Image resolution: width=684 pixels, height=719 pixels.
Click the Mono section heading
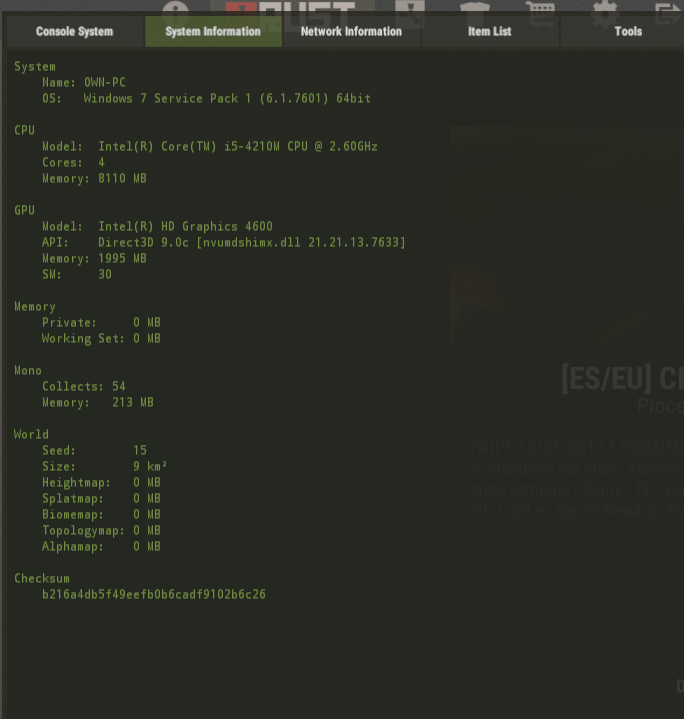(x=28, y=371)
